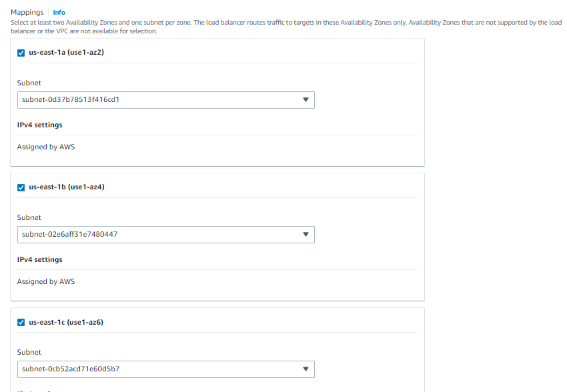Expand the subnet-02e6aff31e7480447 combo box
The height and width of the screenshot is (392, 567).
tap(166, 235)
